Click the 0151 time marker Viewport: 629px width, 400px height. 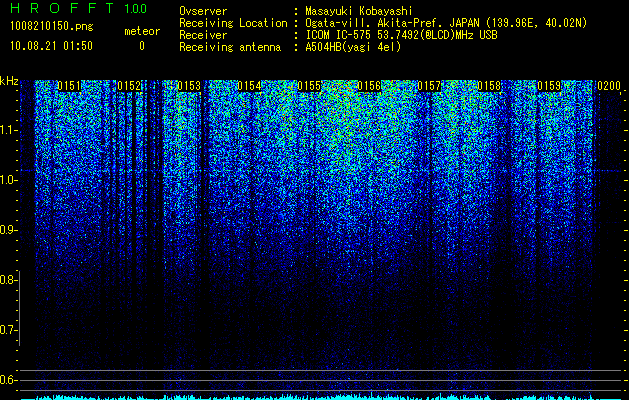(x=69, y=86)
